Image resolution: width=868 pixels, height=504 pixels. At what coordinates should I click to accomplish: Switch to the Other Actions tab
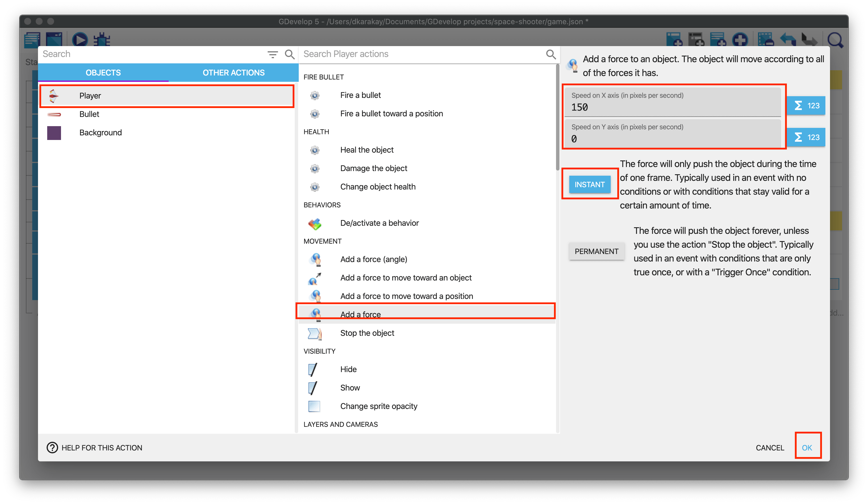point(233,73)
